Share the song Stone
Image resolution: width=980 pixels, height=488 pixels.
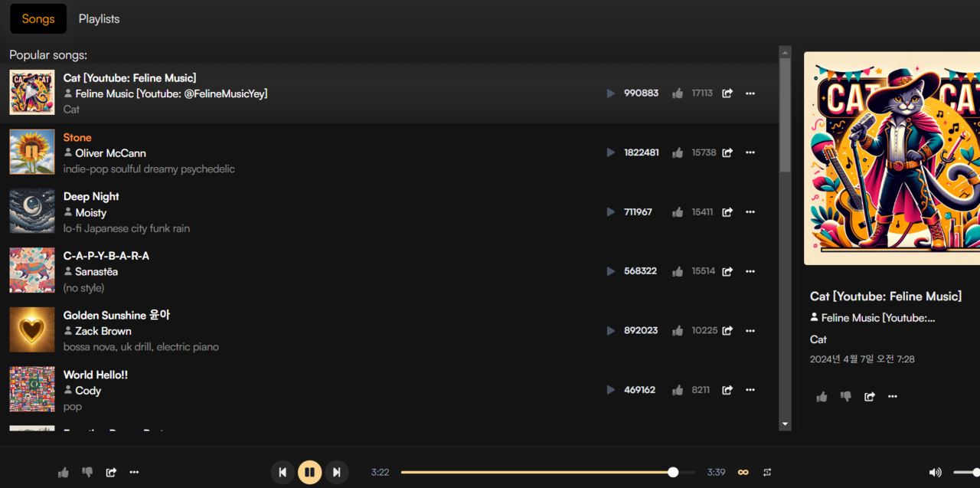tap(727, 152)
